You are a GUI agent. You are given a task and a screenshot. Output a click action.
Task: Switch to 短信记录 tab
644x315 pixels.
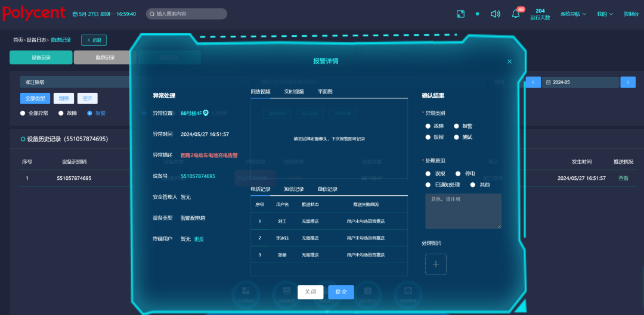click(293, 189)
